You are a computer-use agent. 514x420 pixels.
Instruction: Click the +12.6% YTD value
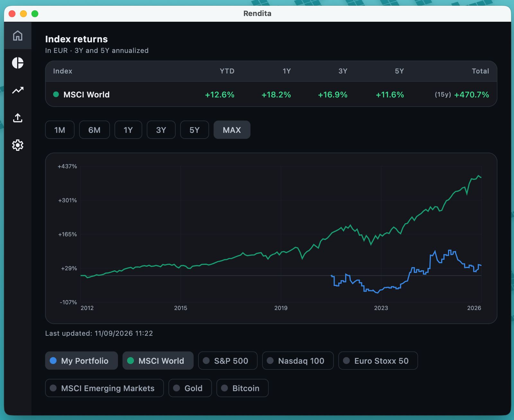(x=220, y=94)
